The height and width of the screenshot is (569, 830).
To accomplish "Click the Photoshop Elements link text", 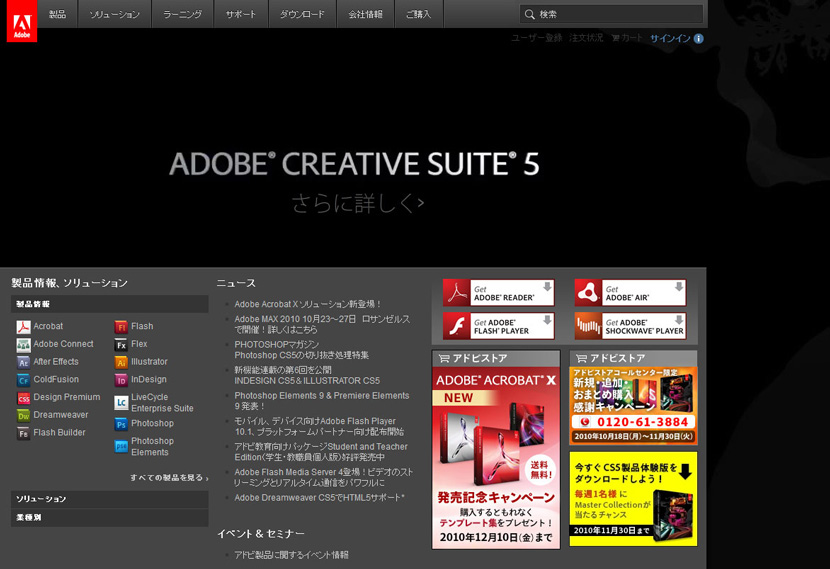I will 152,447.
